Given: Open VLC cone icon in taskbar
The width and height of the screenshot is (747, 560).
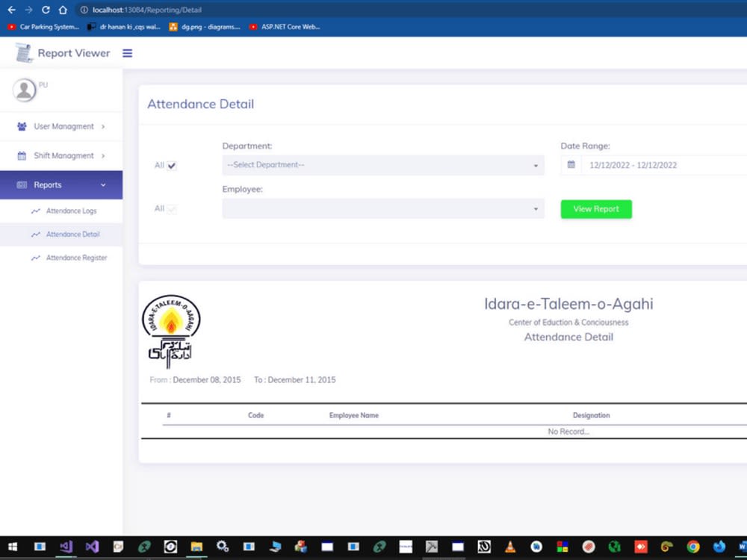Looking at the screenshot, I should coord(510,547).
